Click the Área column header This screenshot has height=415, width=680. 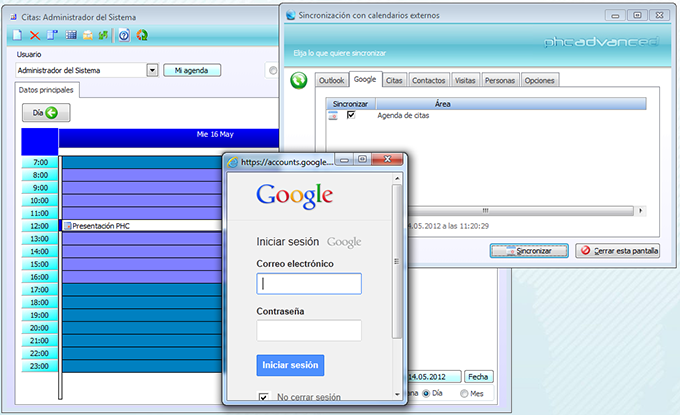(x=511, y=104)
